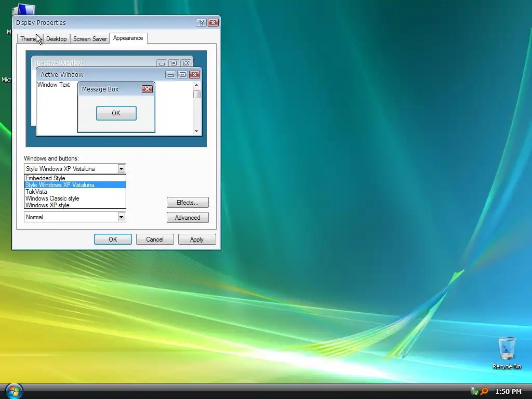Viewport: 532px width, 399px height.
Task: Click the Advanced button
Action: (x=188, y=218)
